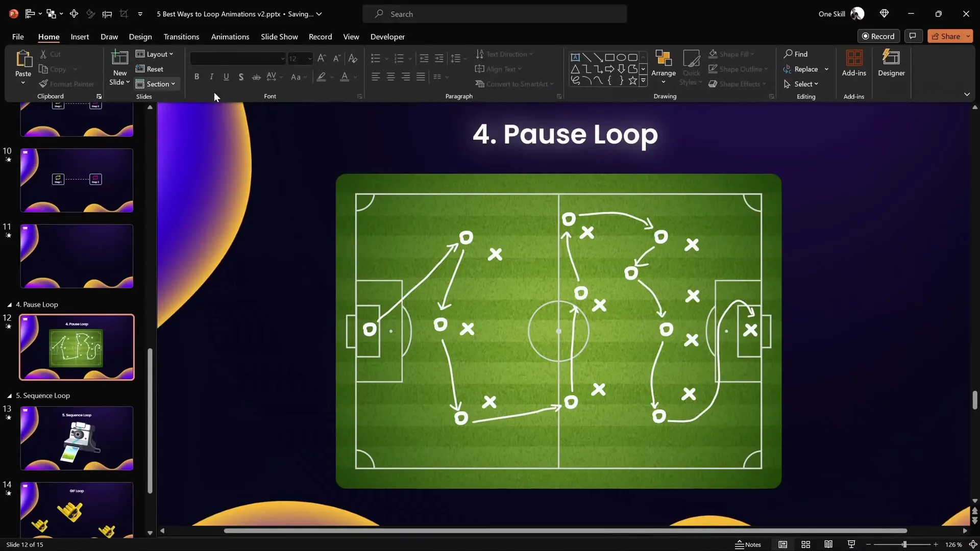Click in the Search box

(495, 14)
